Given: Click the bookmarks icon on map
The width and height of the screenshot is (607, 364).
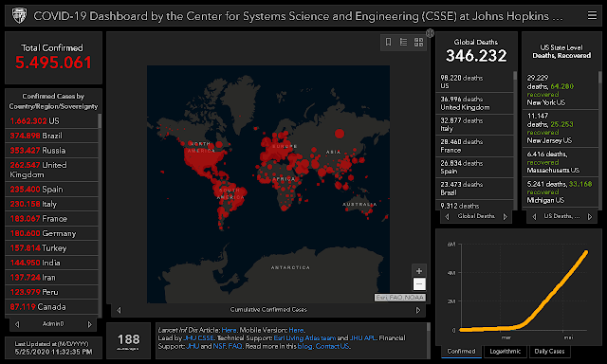Looking at the screenshot, I should [388, 42].
